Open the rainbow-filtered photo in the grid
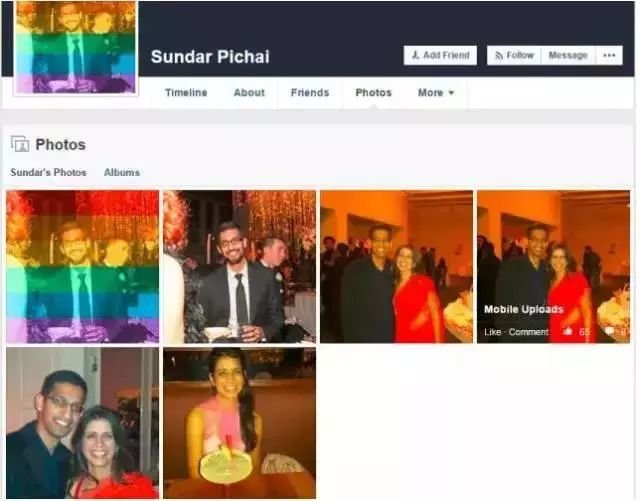The height and width of the screenshot is (501, 640). 82,267
